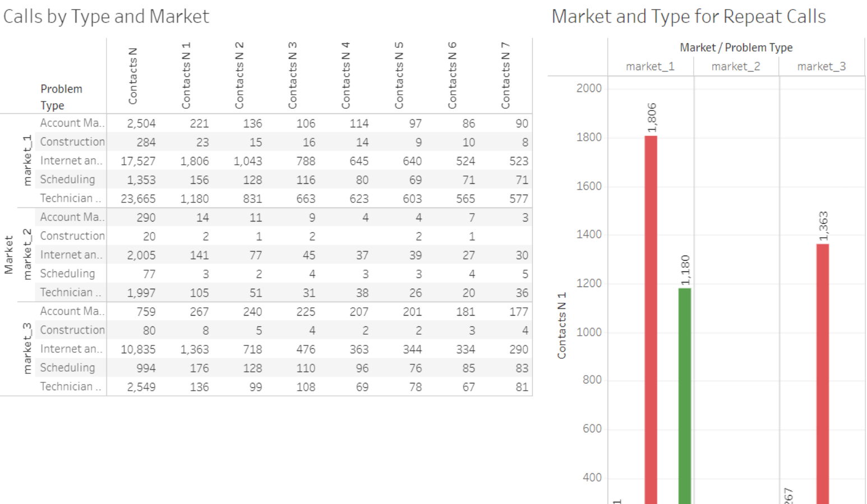Screen dimensions: 867x504
Task: Click the vertical market_1 row group label
Action: tap(27, 160)
